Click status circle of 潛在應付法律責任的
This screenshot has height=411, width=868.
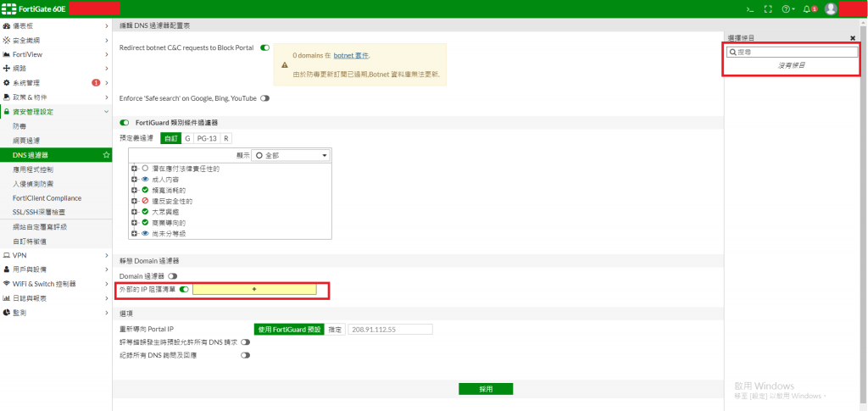click(x=145, y=169)
